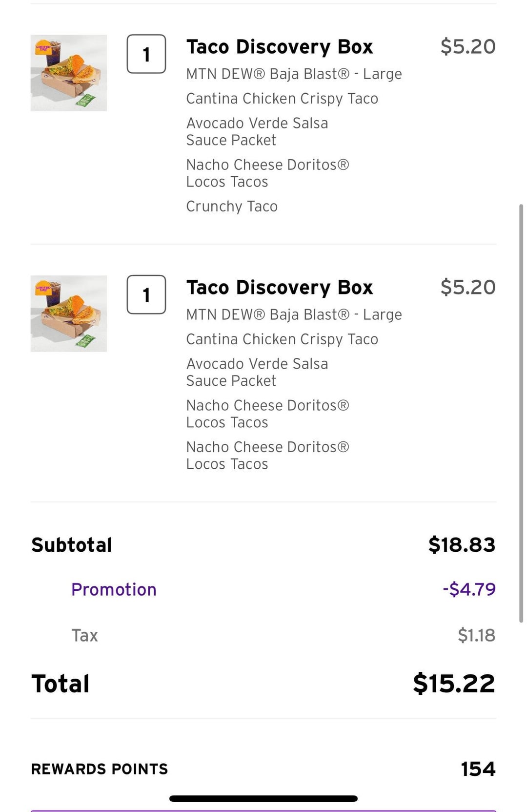Tap the second Taco Discovery Box thumbnail
Image resolution: width=527 pixels, height=812 pixels.
coord(69,313)
